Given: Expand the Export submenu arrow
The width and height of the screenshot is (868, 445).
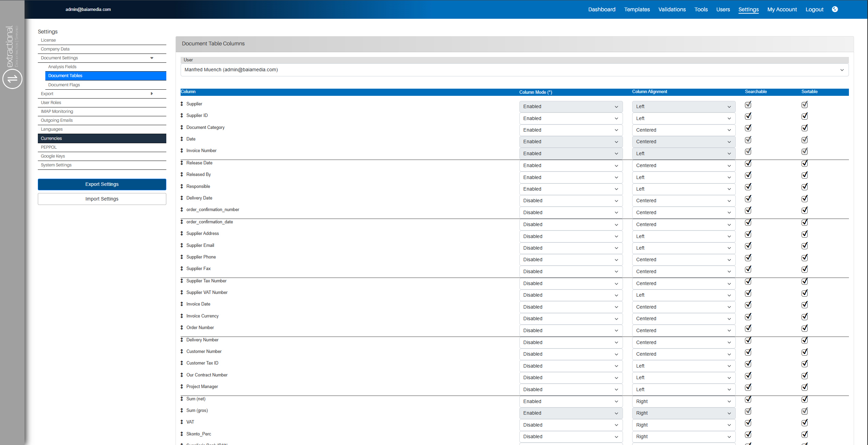Looking at the screenshot, I should [x=152, y=93].
